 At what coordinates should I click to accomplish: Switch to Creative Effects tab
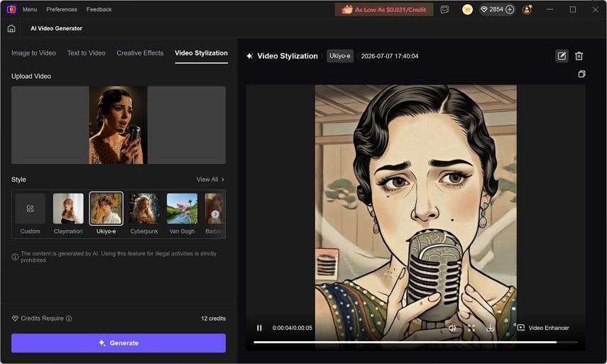[140, 53]
